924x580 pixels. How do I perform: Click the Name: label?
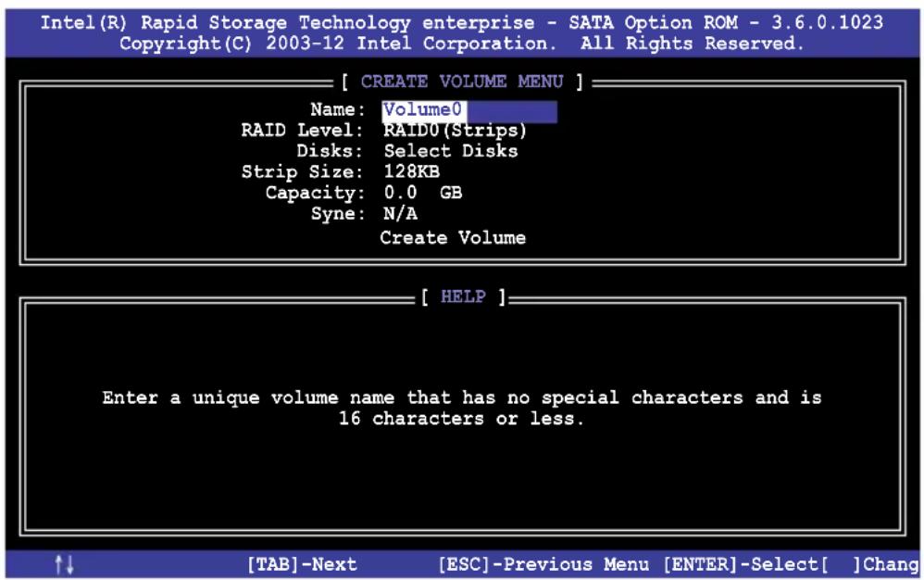(338, 109)
